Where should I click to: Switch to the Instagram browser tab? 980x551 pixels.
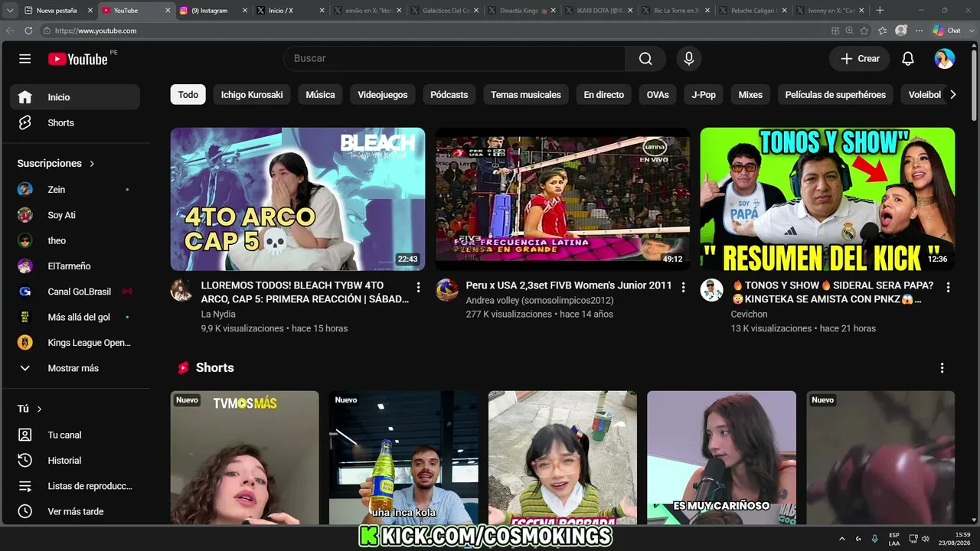tap(214, 11)
